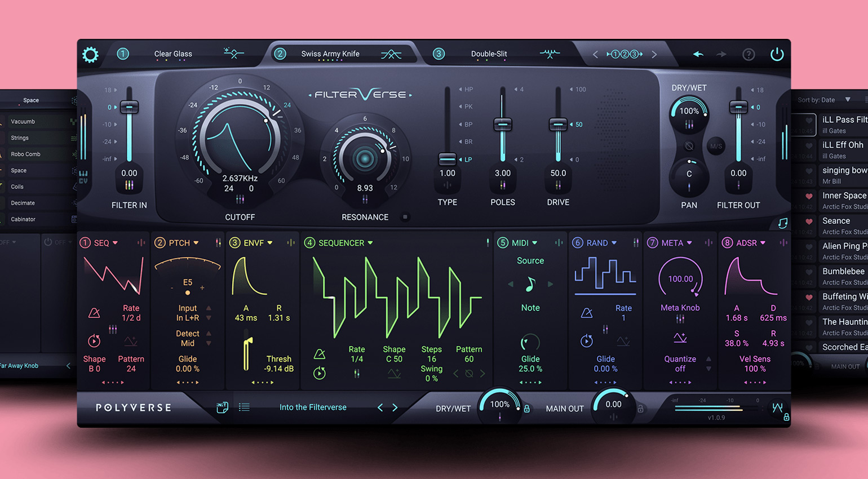The width and height of the screenshot is (868, 479).
Task: Open the MIDI modulator type dropdown
Action: coord(524,243)
